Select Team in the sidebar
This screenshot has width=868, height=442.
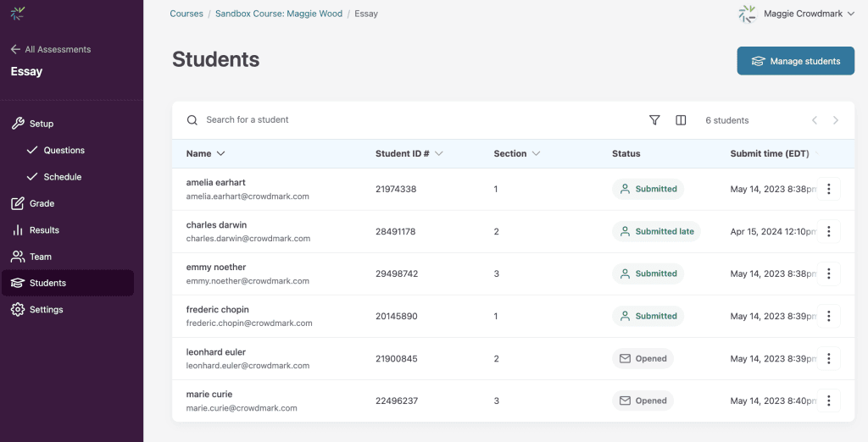(x=40, y=257)
